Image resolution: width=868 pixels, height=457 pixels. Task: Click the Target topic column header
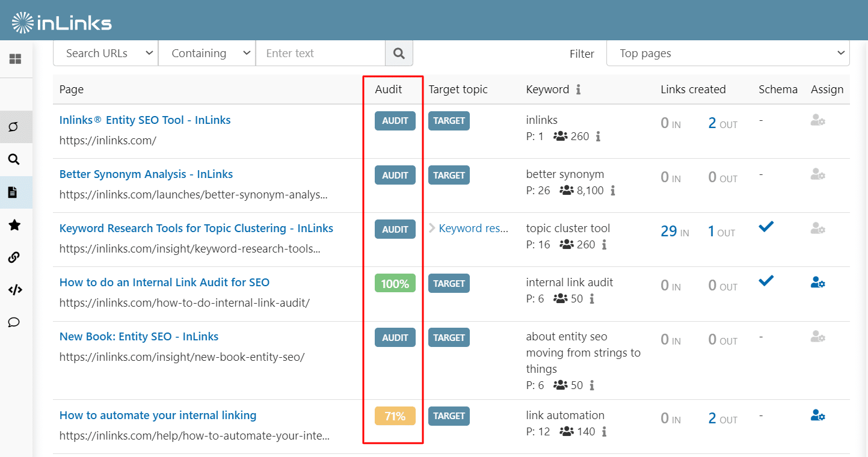[x=458, y=90]
